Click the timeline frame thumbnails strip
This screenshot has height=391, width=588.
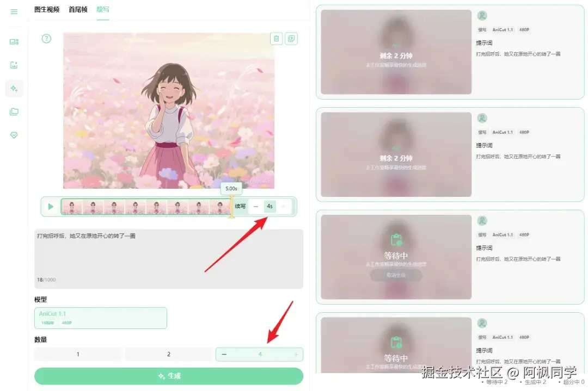point(146,206)
